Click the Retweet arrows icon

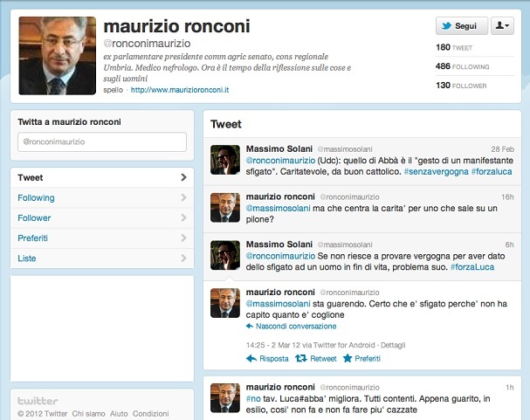pyautogui.click(x=301, y=358)
